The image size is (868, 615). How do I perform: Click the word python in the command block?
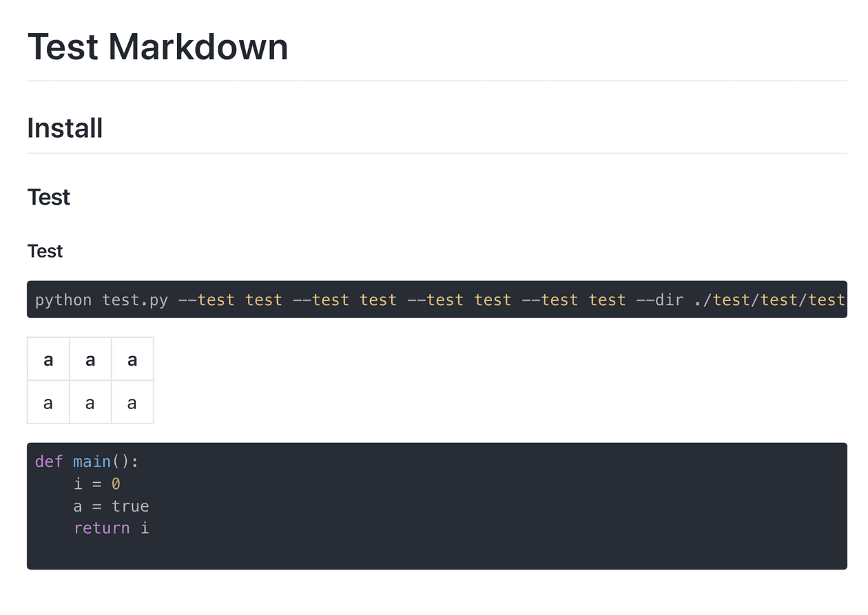[x=63, y=300]
